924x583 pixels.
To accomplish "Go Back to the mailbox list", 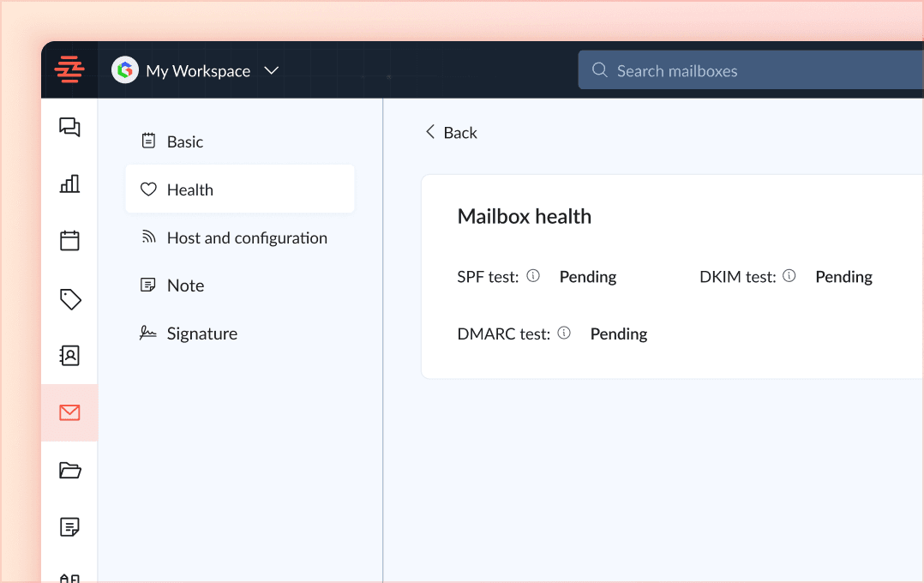I will pos(452,133).
